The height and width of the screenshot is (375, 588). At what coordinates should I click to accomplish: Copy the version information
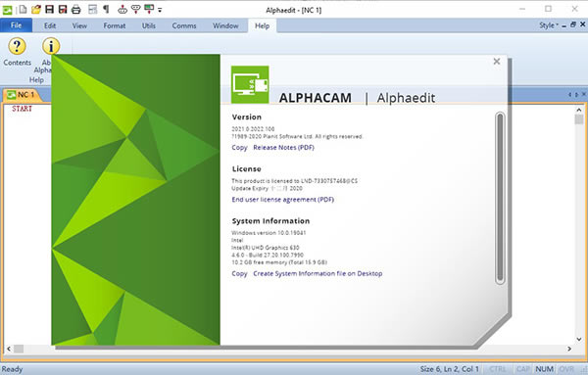point(239,147)
